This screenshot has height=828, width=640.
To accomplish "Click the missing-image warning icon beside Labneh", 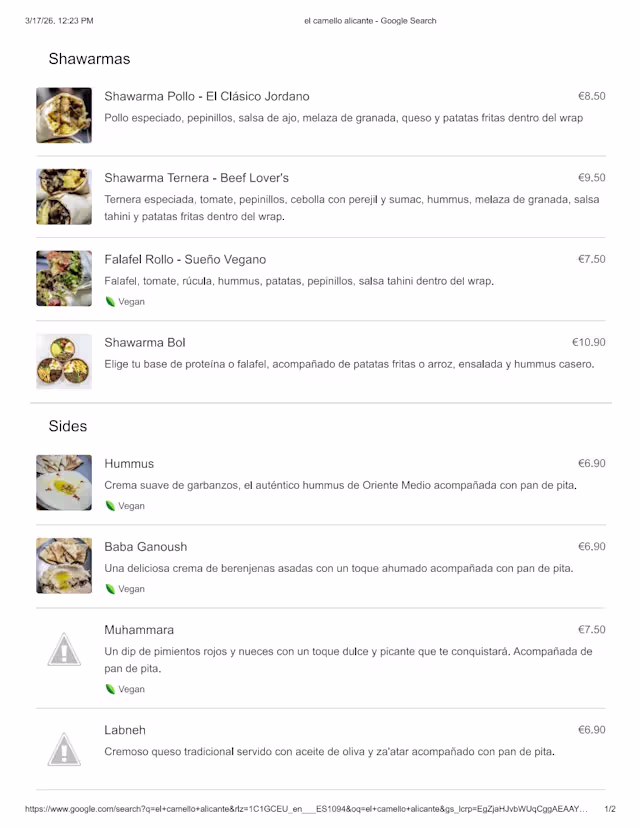I will click(64, 749).
